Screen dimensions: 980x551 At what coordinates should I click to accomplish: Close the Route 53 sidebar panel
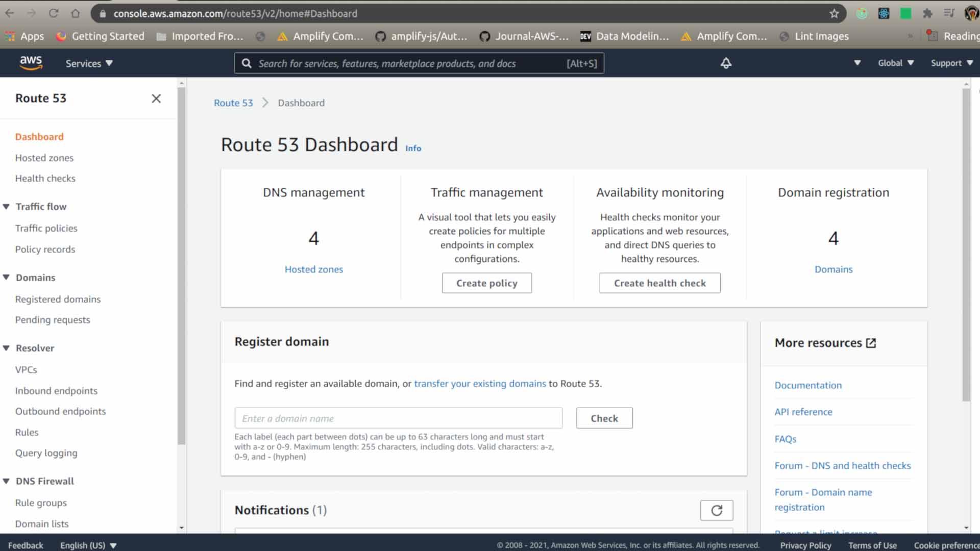tap(156, 98)
